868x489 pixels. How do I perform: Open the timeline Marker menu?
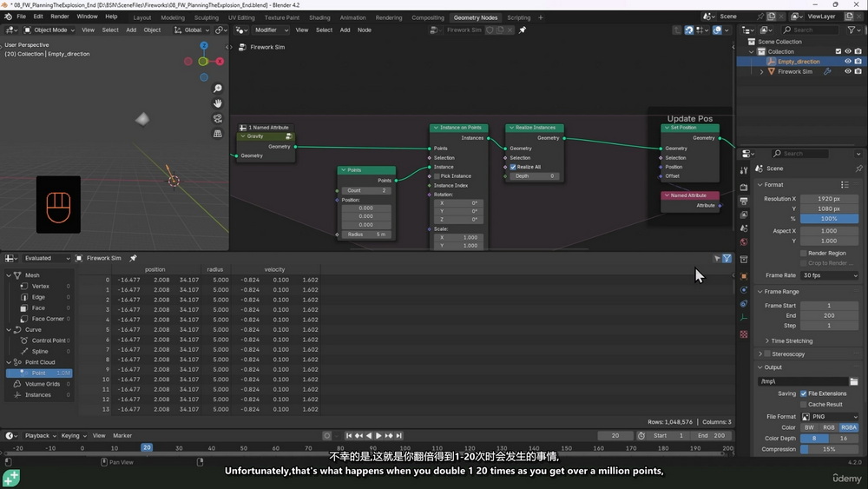pyautogui.click(x=122, y=436)
